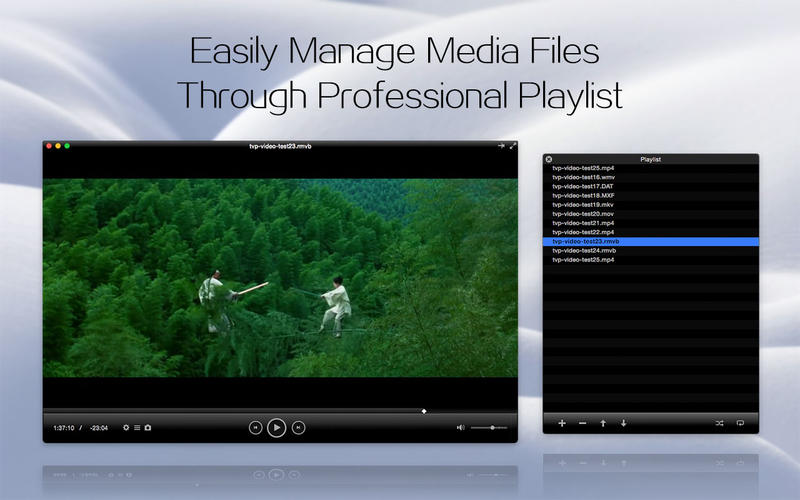Move the selected playlist item up
Viewport: 800px width, 500px height.
pos(603,423)
